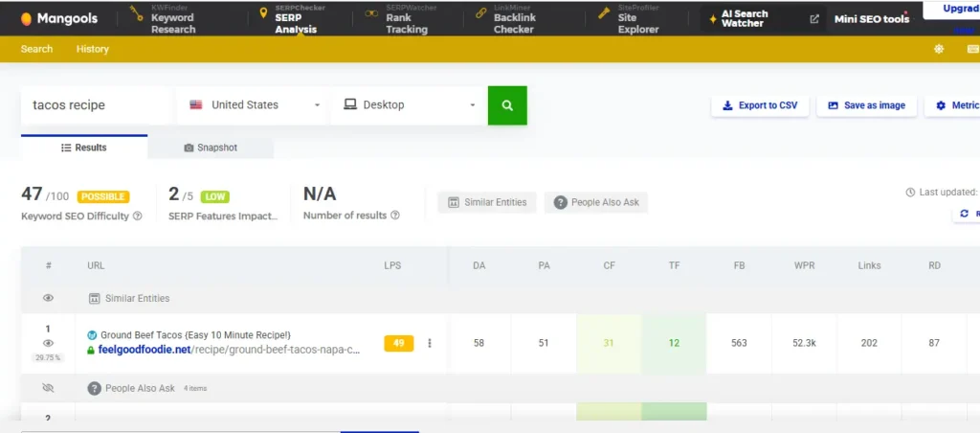Image resolution: width=980 pixels, height=433 pixels.
Task: Open Mini SEO tools
Action: pyautogui.click(x=872, y=19)
